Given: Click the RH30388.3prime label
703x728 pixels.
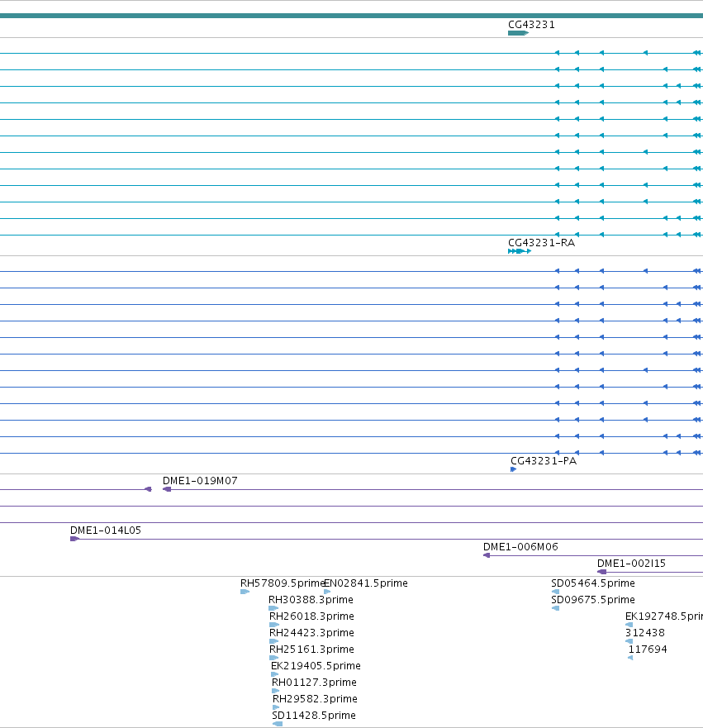Looking at the screenshot, I should 311,600.
